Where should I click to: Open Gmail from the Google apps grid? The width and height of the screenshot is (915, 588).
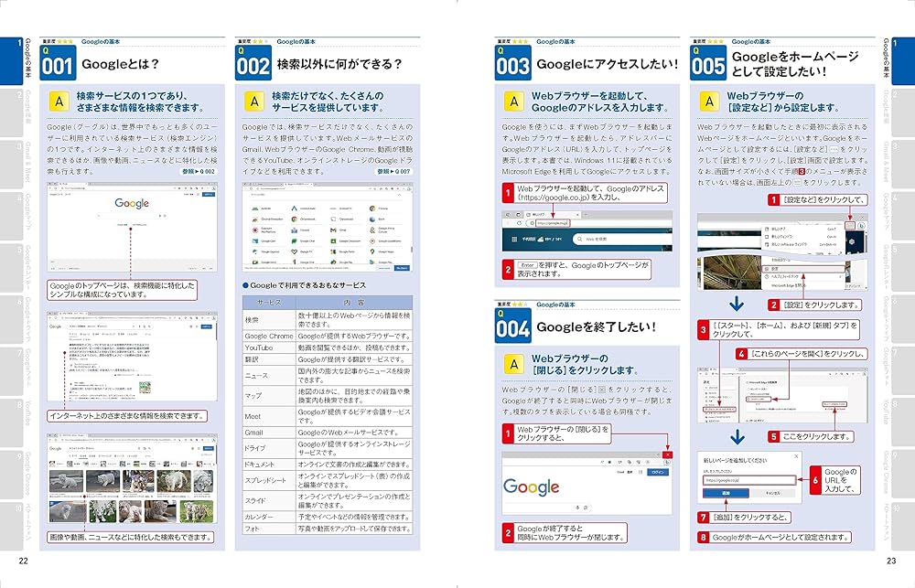coord(333,230)
